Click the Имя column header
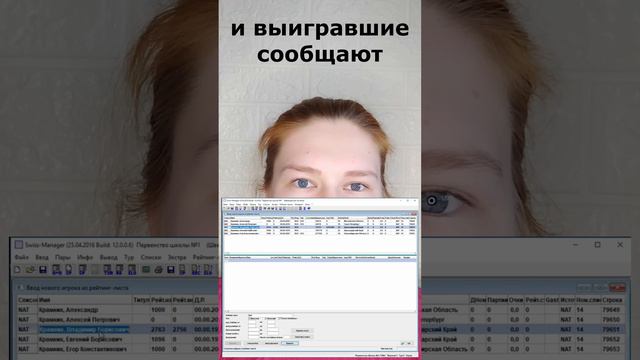The height and width of the screenshot is (360, 640). (85, 300)
